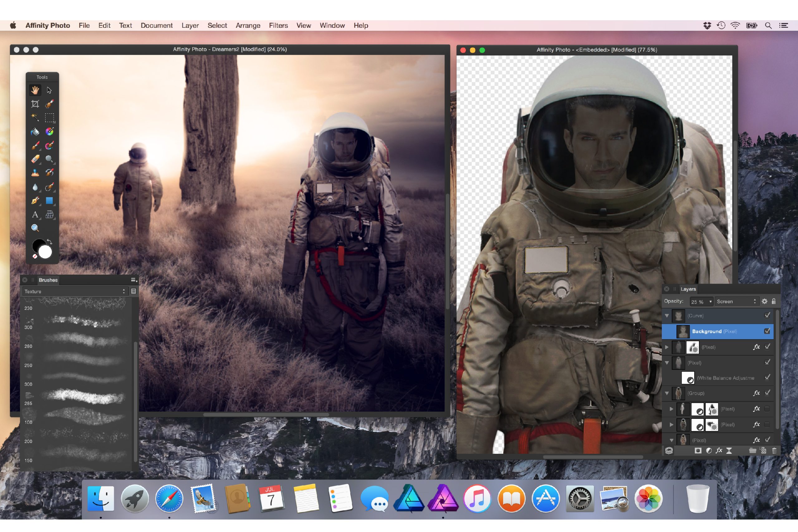Click the Layers panel gear icon
Viewport: 798px width, 532px height.
tap(764, 301)
